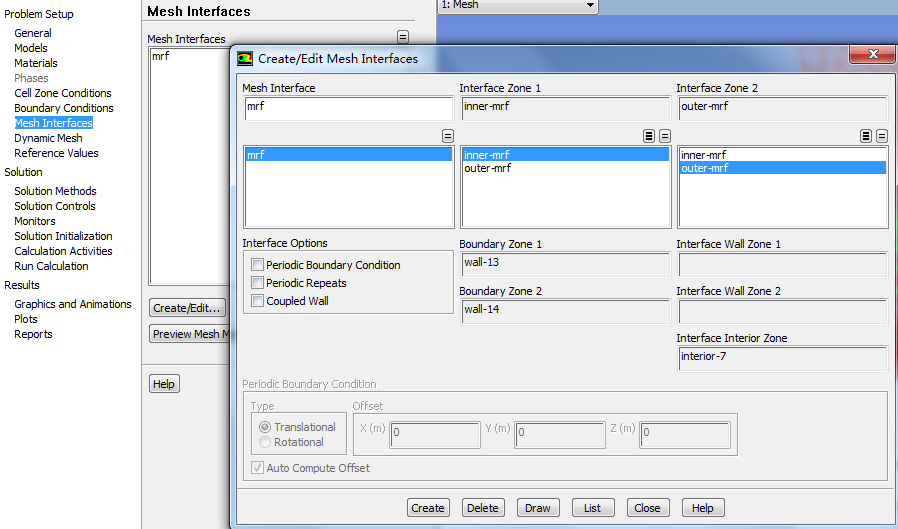Select outer-mrf in Interface Zone 1 list
The width and height of the screenshot is (898, 529).
coord(565,168)
